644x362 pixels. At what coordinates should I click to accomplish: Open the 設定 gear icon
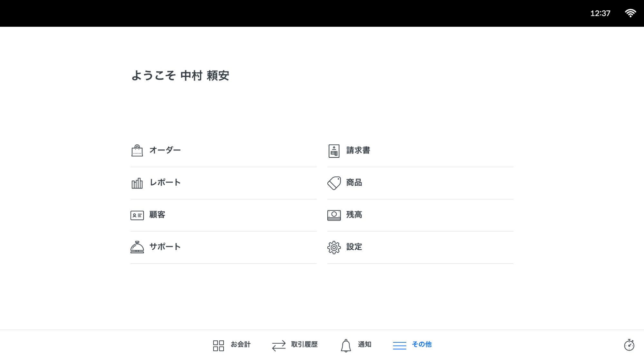(334, 247)
